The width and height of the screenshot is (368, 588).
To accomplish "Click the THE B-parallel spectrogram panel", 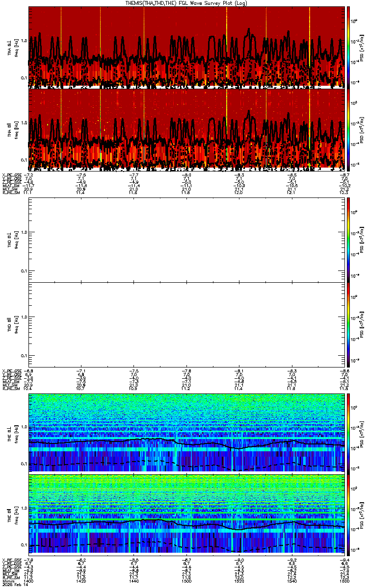I will (186, 514).
